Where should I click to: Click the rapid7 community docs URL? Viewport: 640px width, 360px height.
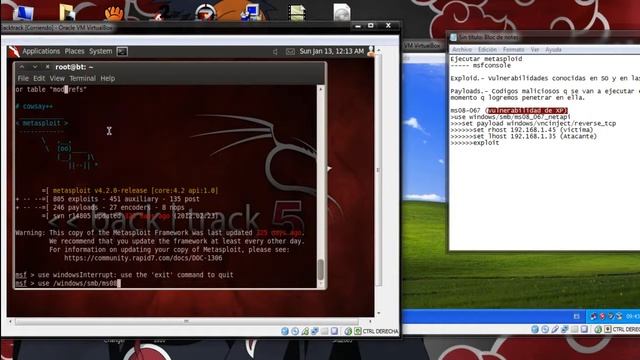pyautogui.click(x=143, y=258)
